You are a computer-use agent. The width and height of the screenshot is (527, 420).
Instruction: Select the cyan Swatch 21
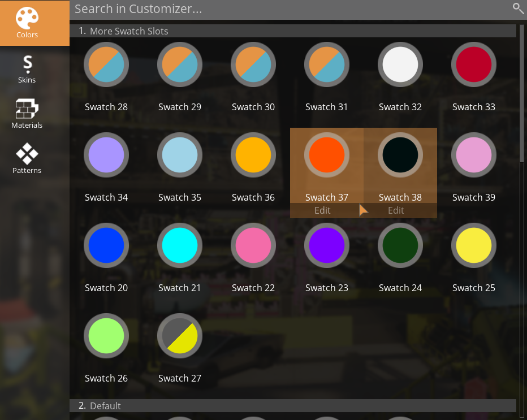tap(180, 245)
